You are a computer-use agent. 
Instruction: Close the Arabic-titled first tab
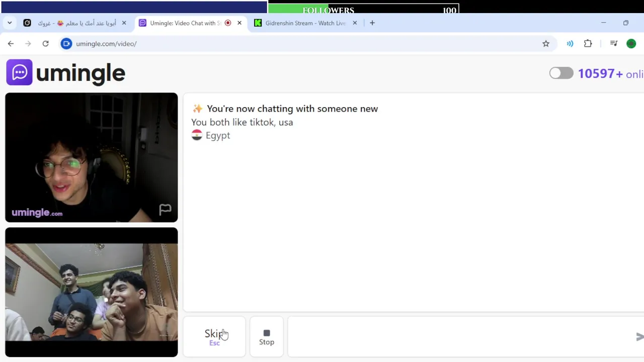point(124,23)
